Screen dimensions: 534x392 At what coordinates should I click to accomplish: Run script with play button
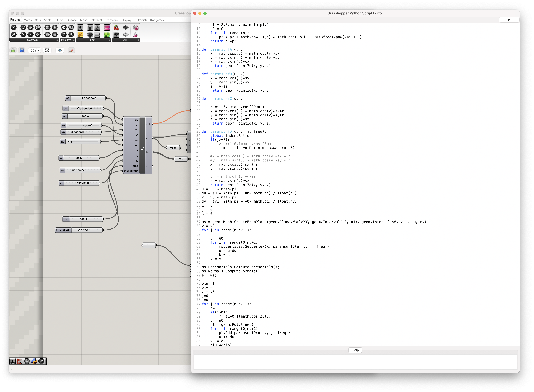coord(509,20)
